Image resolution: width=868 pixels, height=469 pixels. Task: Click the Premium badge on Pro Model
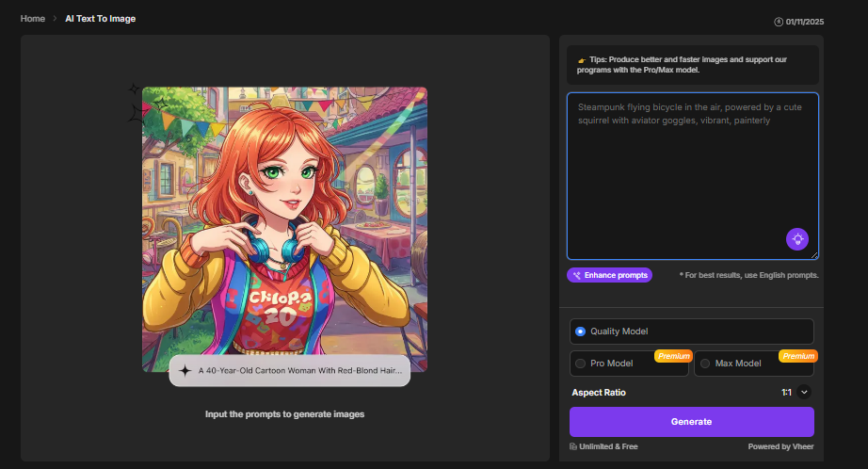(x=673, y=356)
